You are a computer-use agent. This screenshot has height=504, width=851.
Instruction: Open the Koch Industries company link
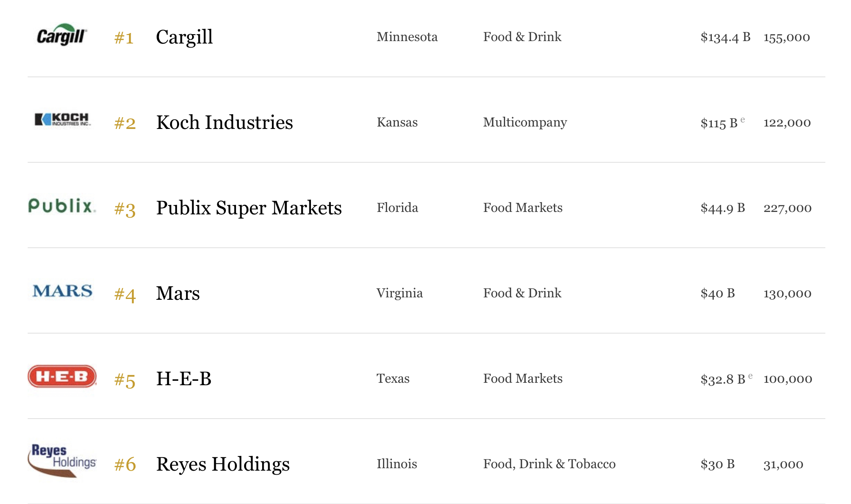[x=224, y=122]
